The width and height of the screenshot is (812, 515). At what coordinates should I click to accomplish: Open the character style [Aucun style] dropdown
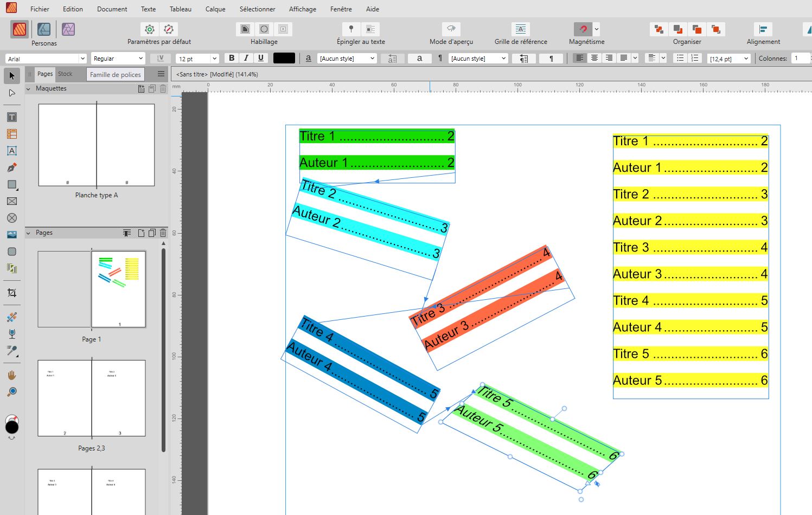372,59
